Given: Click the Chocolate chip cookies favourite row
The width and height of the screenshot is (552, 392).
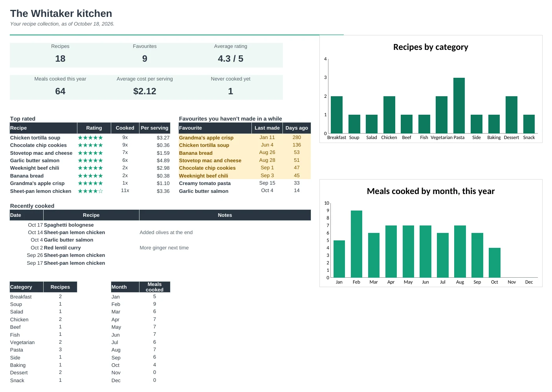Looking at the screenshot, I should pyautogui.click(x=245, y=168).
